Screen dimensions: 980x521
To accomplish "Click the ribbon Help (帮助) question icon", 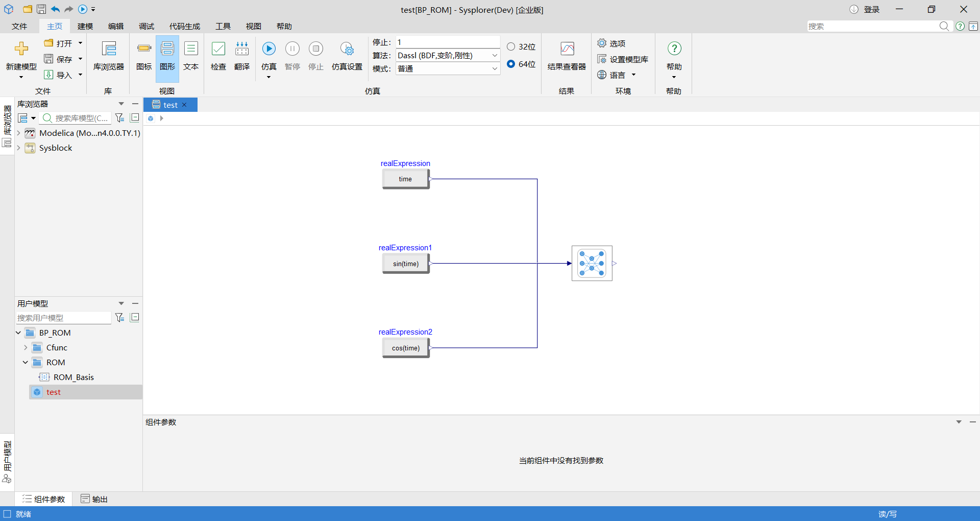I will (674, 49).
